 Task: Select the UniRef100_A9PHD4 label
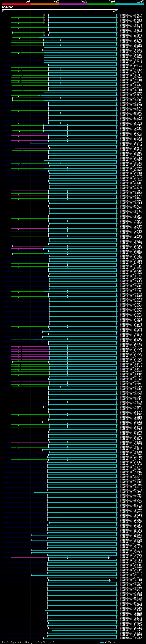tap(131, 80)
